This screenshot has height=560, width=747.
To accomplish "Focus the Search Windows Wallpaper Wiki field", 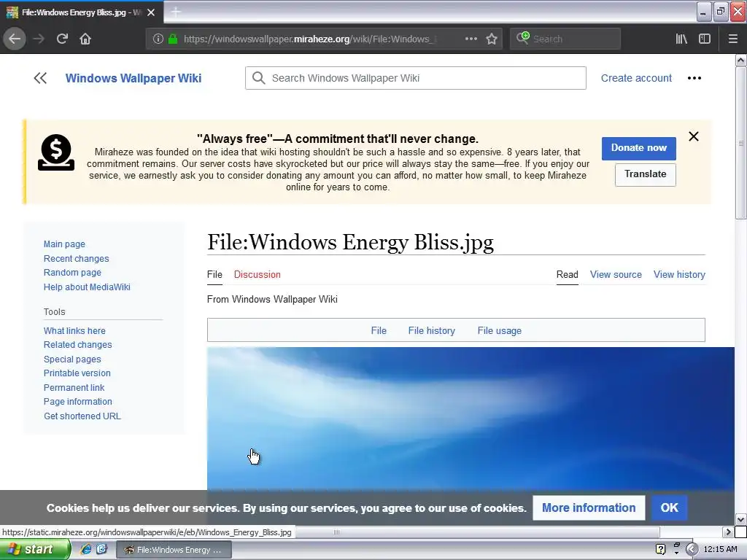I will pyautogui.click(x=415, y=78).
